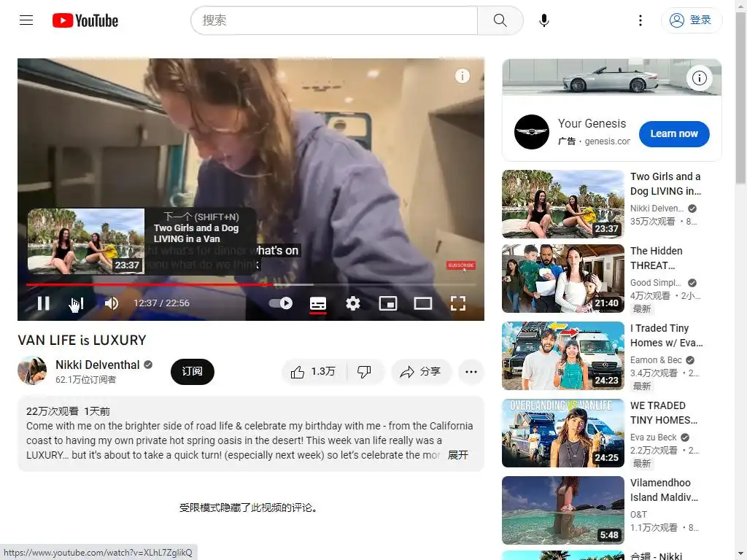The width and height of the screenshot is (747, 560).
Task: Open Vilamendhoo Island Maldiv... title
Action: click(664, 489)
